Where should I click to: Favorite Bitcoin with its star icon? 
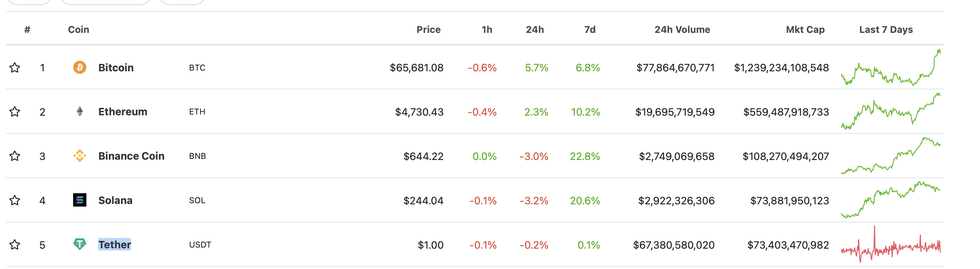15,67
